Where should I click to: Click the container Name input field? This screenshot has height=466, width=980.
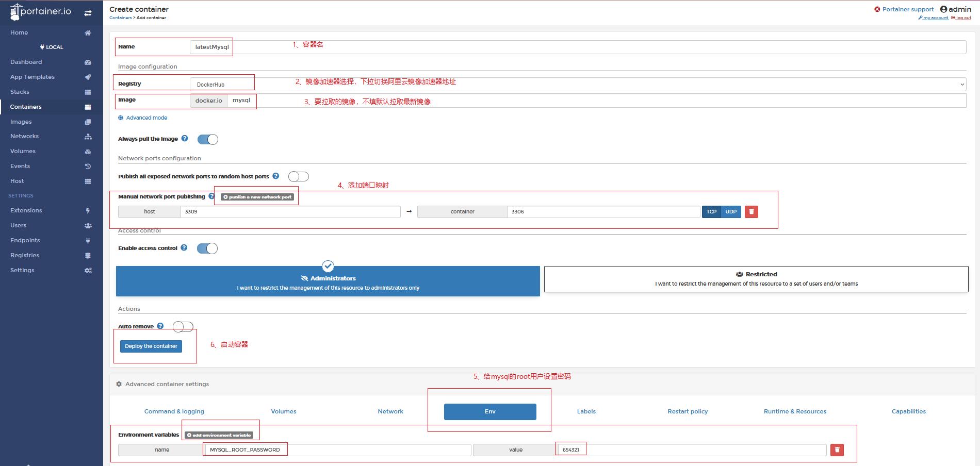click(x=578, y=47)
